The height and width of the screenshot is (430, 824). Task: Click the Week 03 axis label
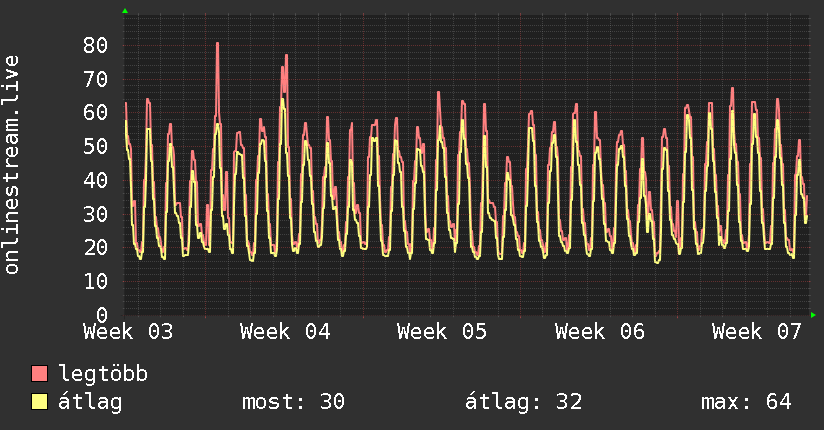pos(128,332)
